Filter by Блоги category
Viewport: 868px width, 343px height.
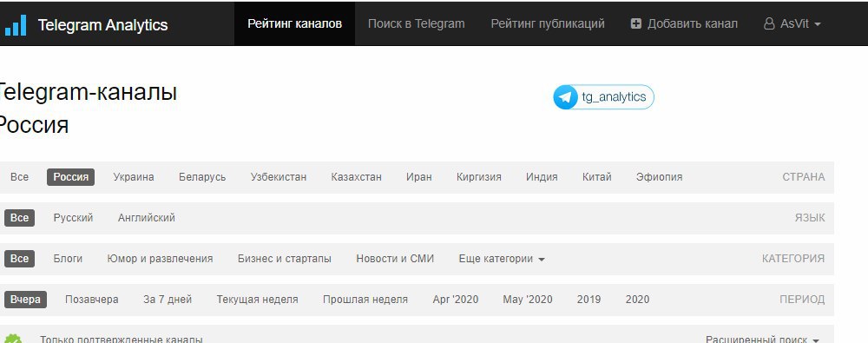[x=68, y=259]
